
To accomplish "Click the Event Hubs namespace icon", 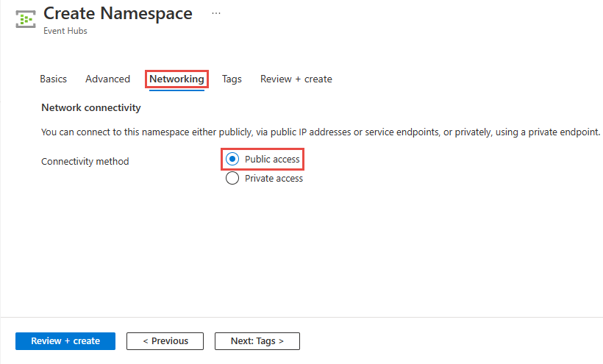I will [x=26, y=20].
